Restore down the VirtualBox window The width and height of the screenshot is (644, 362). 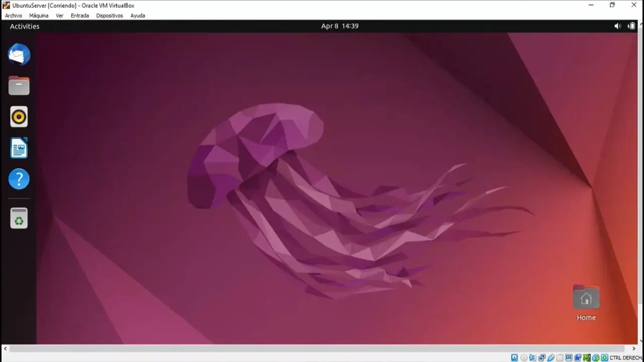(612, 5)
